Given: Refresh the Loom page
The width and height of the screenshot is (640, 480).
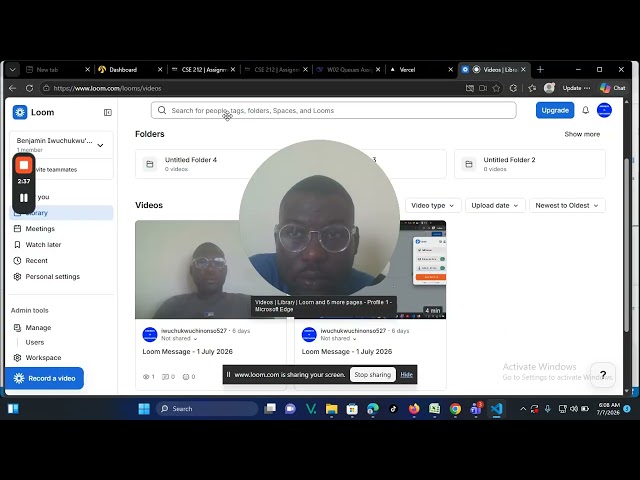Looking at the screenshot, I should [x=29, y=88].
